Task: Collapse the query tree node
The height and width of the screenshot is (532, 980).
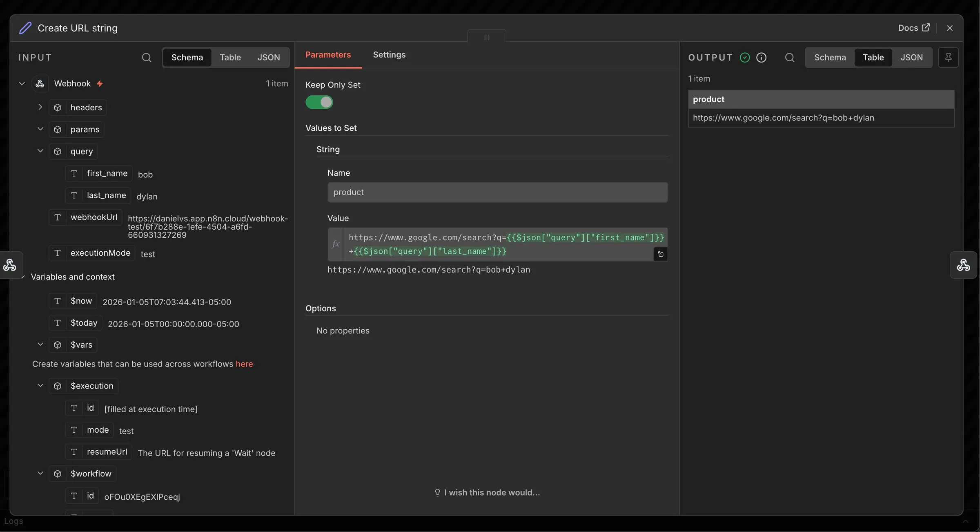Action: (x=40, y=151)
